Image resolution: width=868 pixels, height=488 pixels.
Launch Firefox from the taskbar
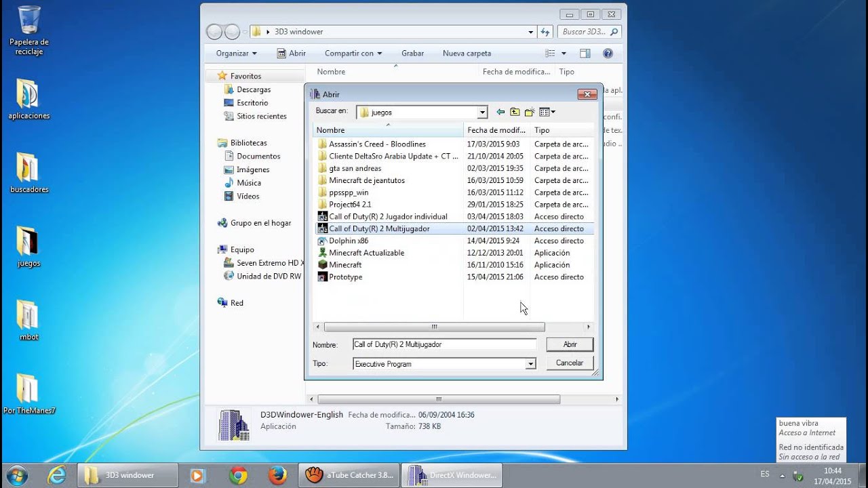point(277,475)
